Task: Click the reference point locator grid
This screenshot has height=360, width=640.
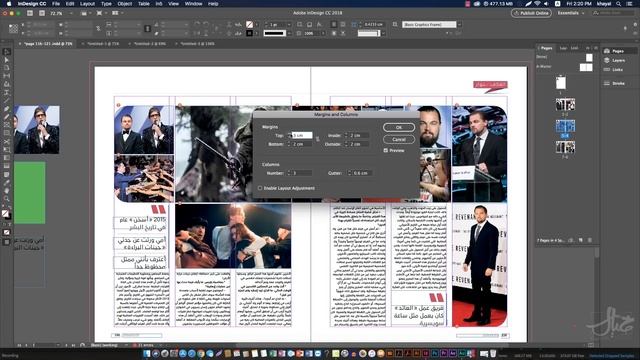Action: coord(13,29)
